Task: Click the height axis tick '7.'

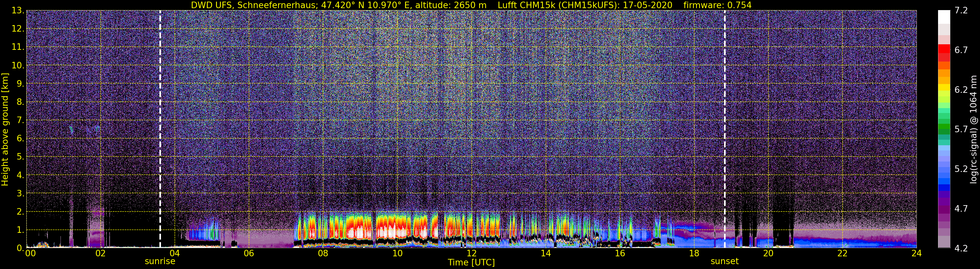Action: pyautogui.click(x=20, y=120)
